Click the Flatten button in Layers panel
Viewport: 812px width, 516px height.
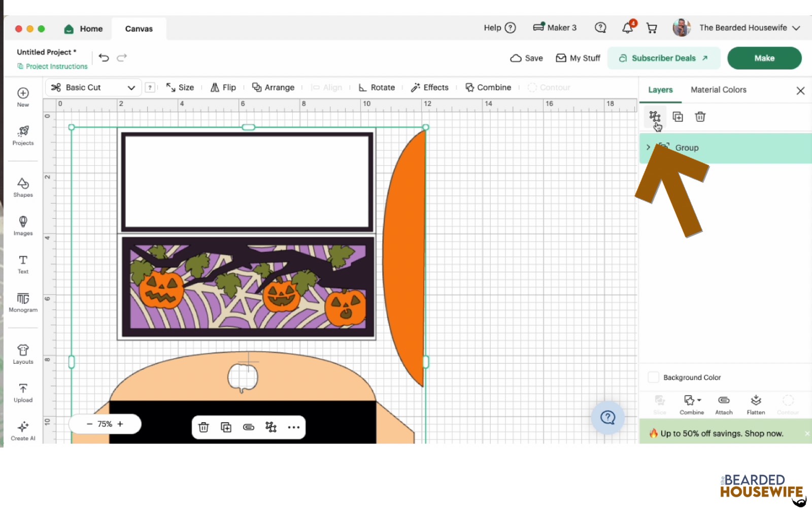click(756, 405)
